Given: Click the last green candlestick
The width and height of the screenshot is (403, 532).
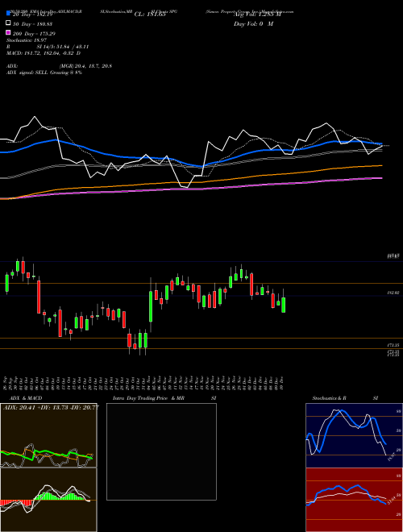Looking at the screenshot, I should click(x=283, y=305).
